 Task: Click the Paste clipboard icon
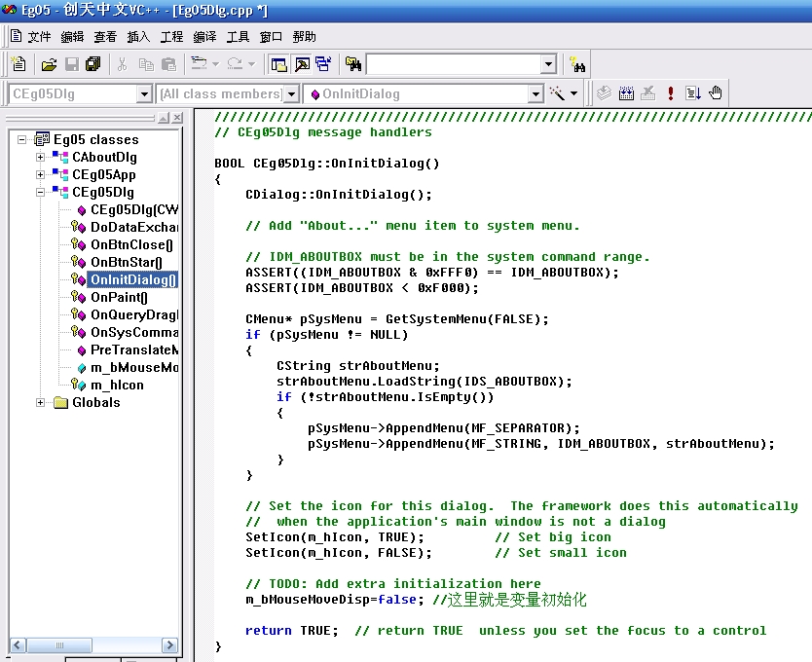168,64
